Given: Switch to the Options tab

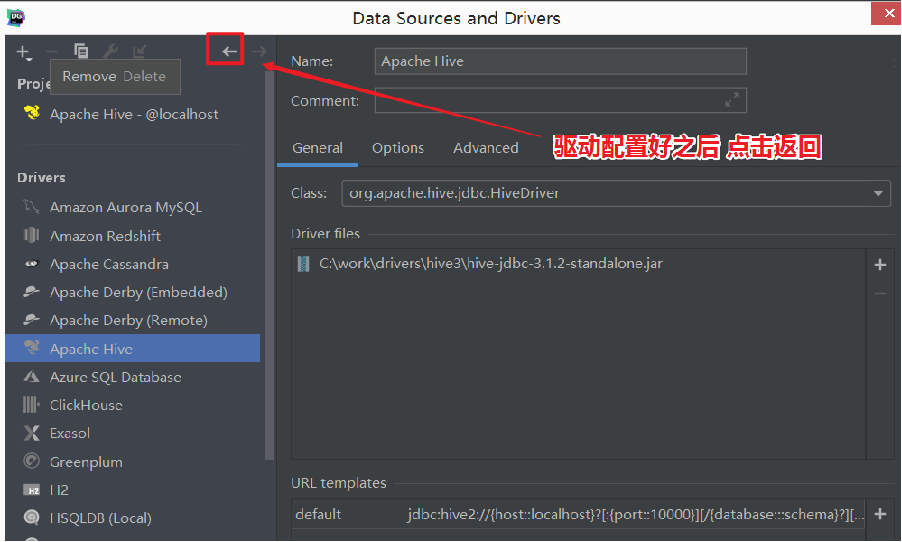Looking at the screenshot, I should click(x=398, y=148).
